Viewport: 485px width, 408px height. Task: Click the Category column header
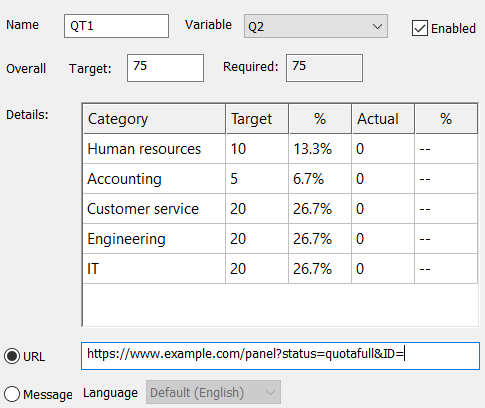[x=154, y=119]
